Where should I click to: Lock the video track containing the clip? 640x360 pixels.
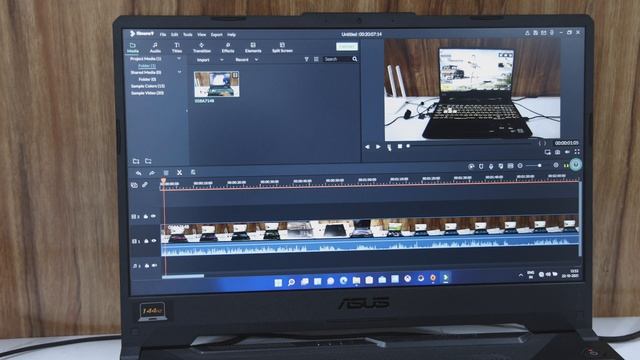(x=146, y=241)
